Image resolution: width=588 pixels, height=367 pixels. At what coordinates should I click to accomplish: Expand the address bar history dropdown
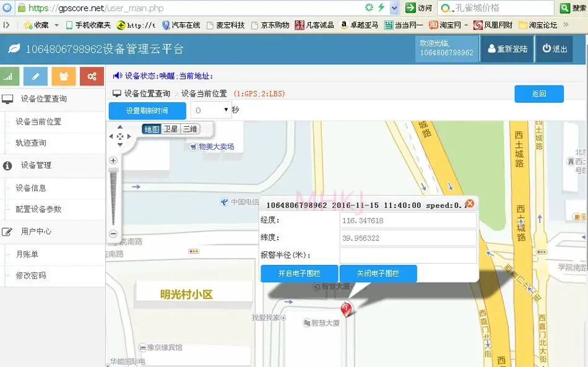coord(394,8)
